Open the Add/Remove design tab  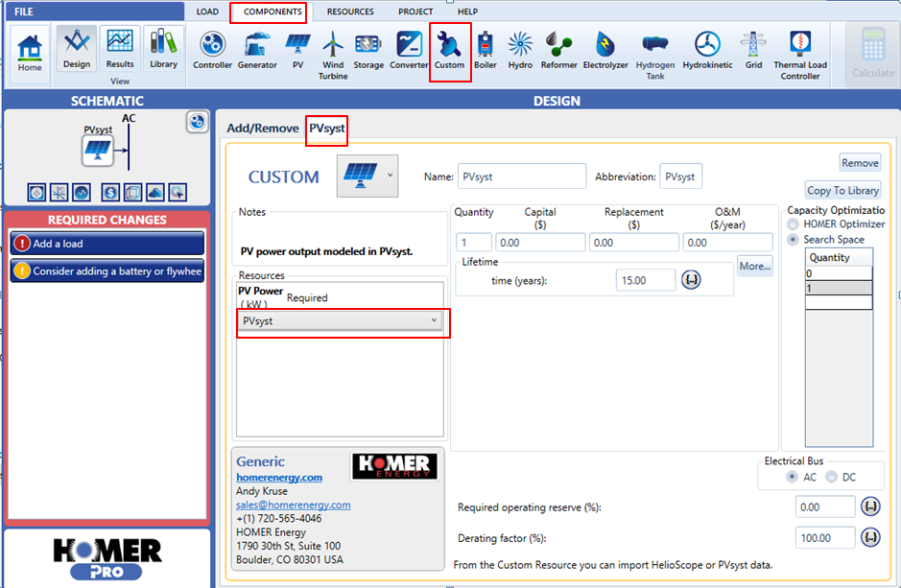click(x=262, y=129)
